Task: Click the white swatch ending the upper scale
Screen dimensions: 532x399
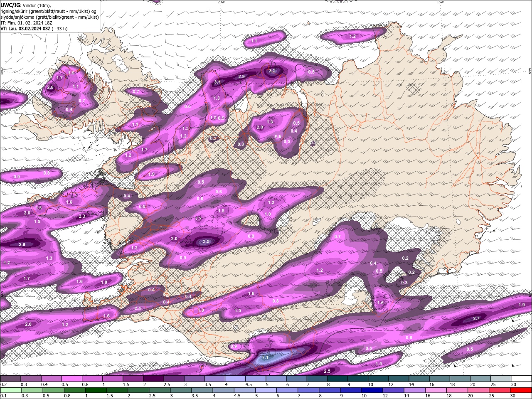Action: coord(521,379)
